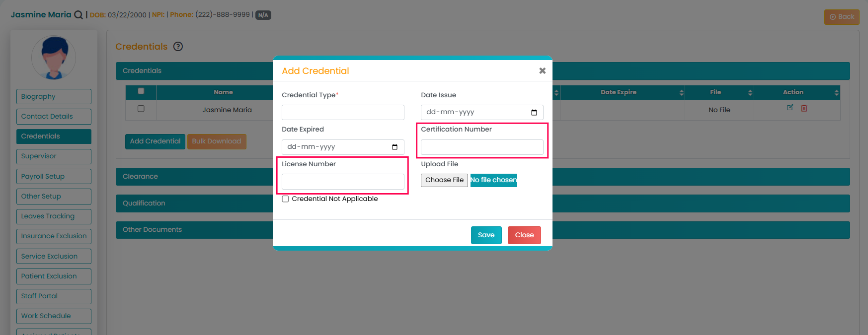Close the Add Credential dialog with X
The height and width of the screenshot is (335, 868).
(x=542, y=71)
